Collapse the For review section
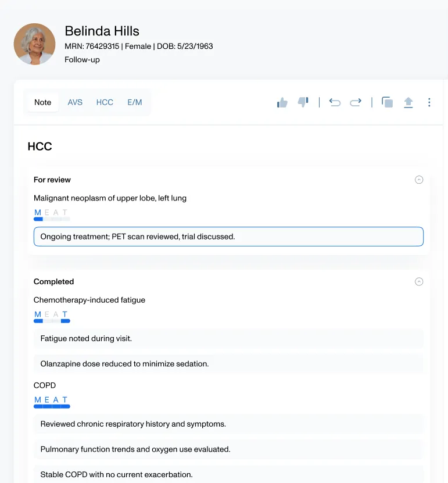Viewport: 448px width, 483px height. [419, 180]
